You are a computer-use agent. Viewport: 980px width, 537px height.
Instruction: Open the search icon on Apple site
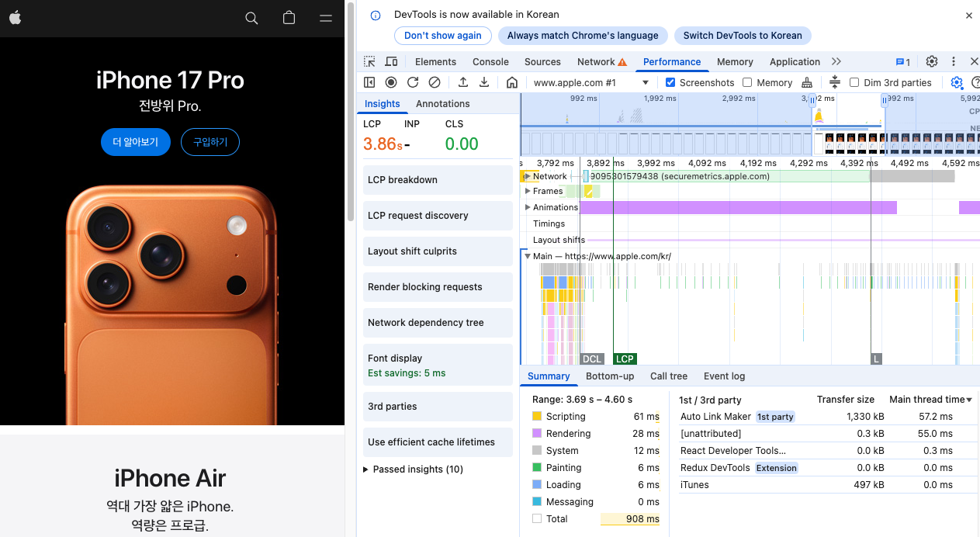point(251,18)
